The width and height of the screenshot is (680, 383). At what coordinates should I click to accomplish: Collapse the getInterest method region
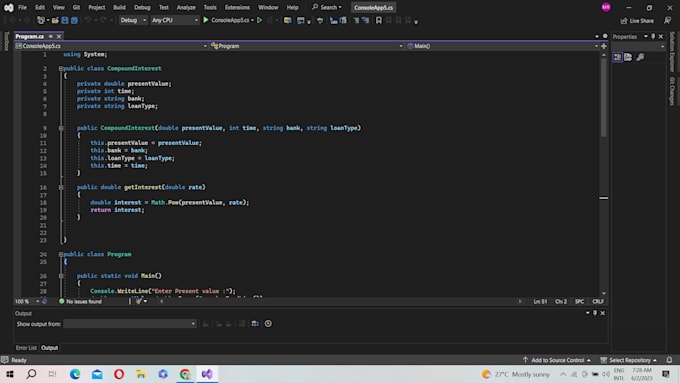(61, 187)
